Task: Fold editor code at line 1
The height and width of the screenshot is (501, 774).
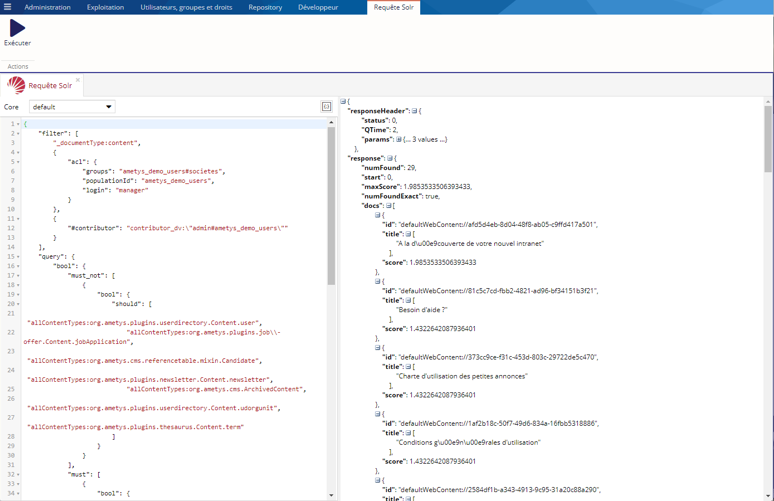Action: [18, 124]
